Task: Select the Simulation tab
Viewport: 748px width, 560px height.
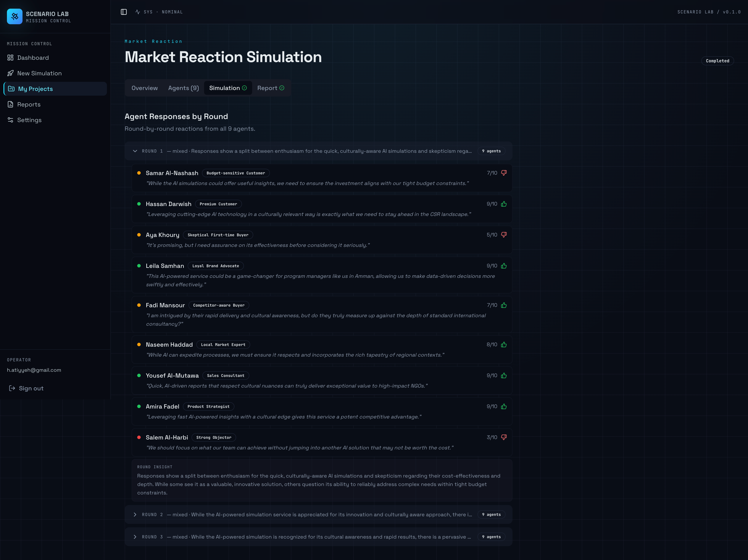Action: 228,88
